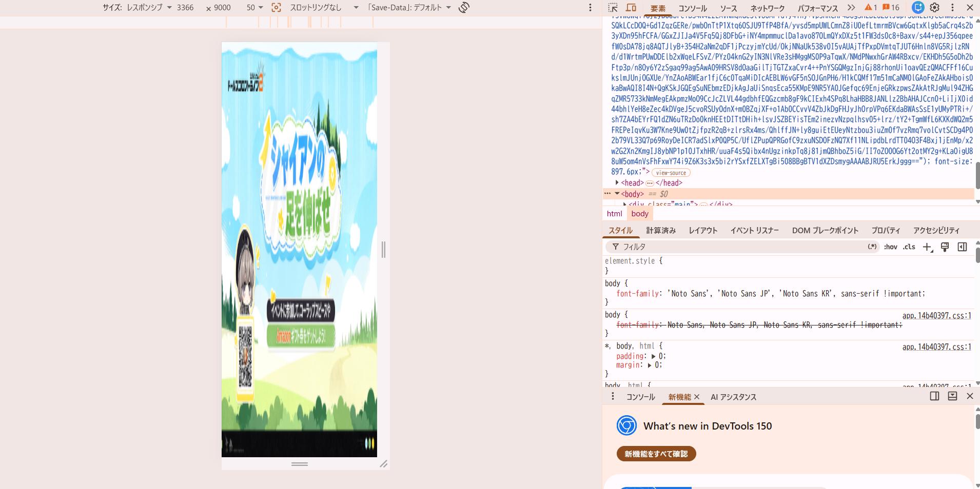Open the AI assistance chat icon

pos(918,8)
